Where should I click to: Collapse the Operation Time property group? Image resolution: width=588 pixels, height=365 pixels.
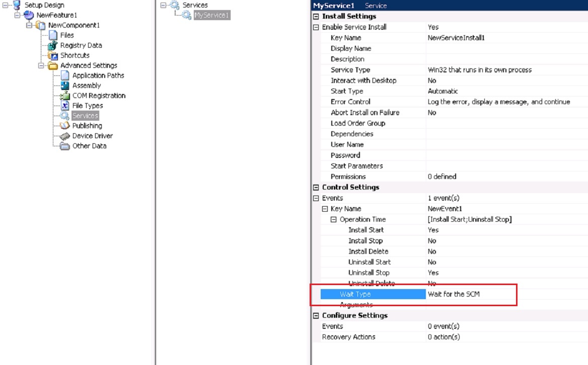(x=333, y=220)
